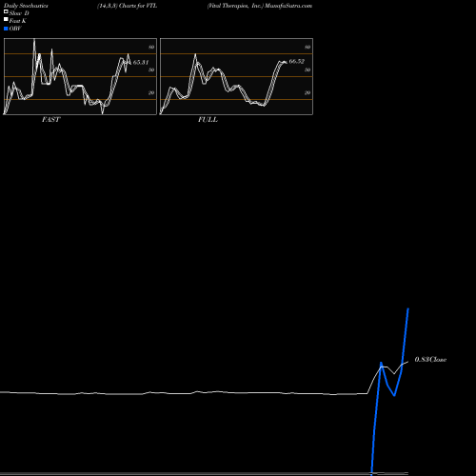Click the 'Daily Stochastics' title text
The width and height of the screenshot is (476, 476).
point(26,6)
